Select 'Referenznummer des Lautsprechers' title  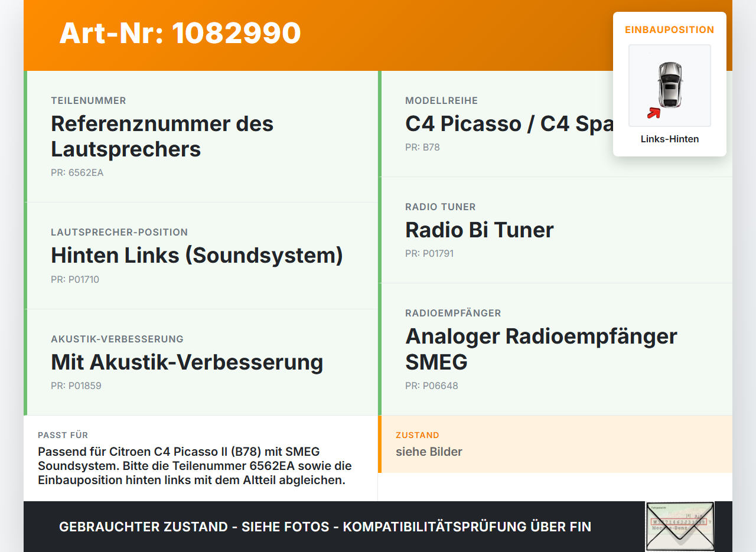pyautogui.click(x=162, y=136)
